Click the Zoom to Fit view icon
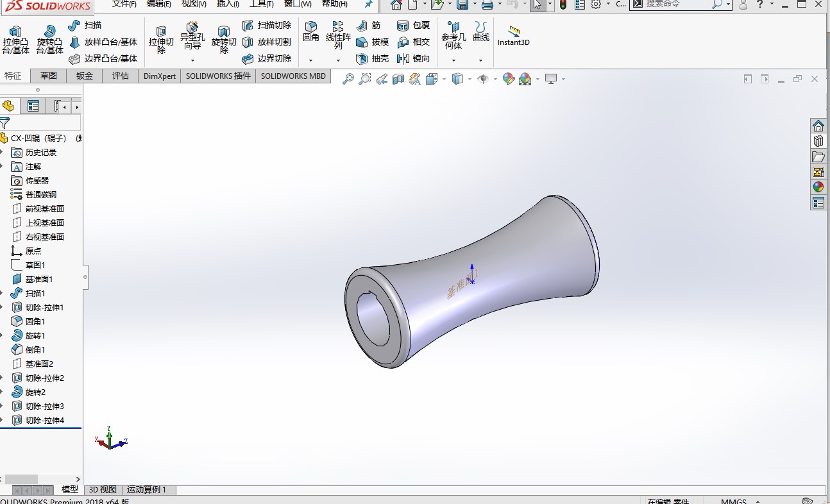The height and width of the screenshot is (504, 830). point(348,79)
